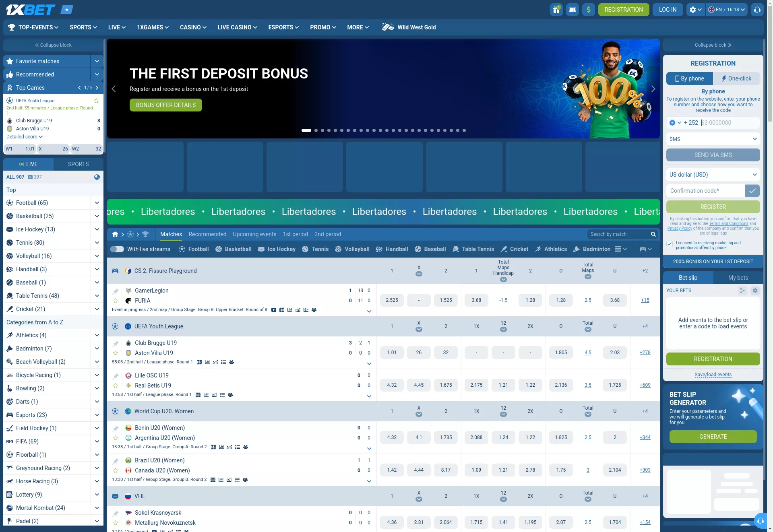This screenshot has width=773, height=532.
Task: Switch to My bets tab
Action: (738, 278)
